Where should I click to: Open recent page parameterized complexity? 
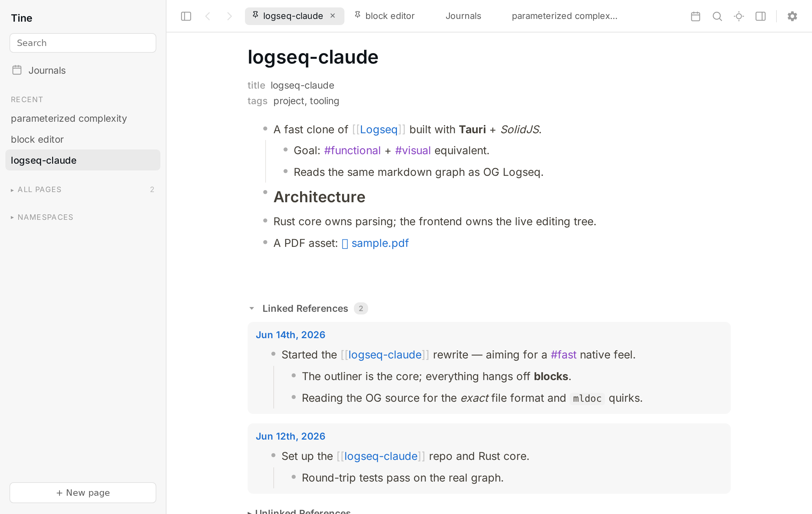(83, 118)
